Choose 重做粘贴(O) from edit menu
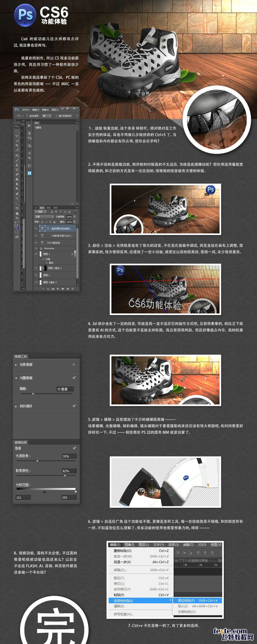Viewport: 257px width, 644px height. (x=141, y=551)
